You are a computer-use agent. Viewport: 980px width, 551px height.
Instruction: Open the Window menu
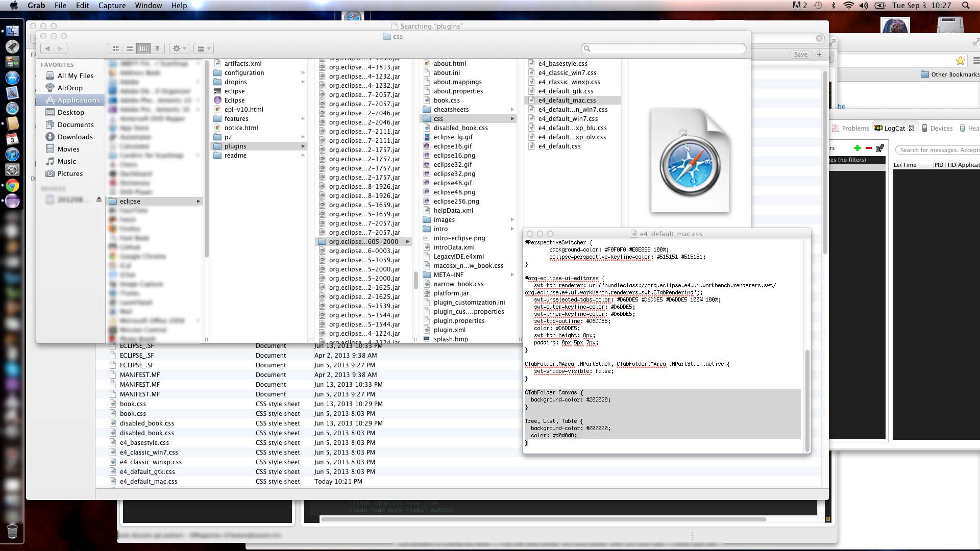click(x=149, y=6)
